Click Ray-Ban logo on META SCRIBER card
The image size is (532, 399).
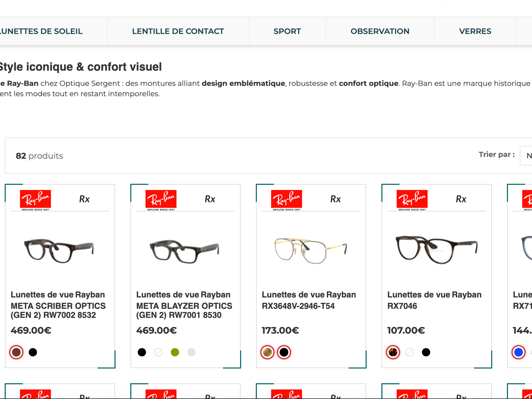(35, 200)
